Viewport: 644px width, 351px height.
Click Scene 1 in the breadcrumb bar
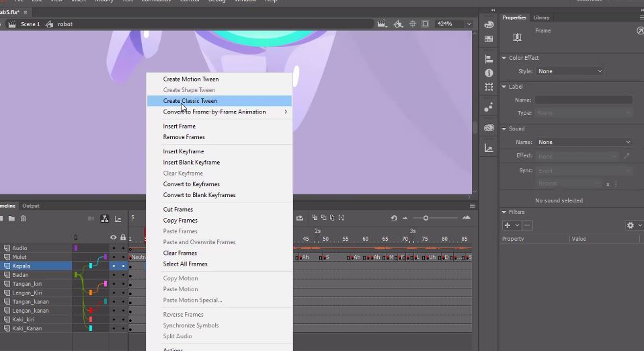[x=30, y=24]
